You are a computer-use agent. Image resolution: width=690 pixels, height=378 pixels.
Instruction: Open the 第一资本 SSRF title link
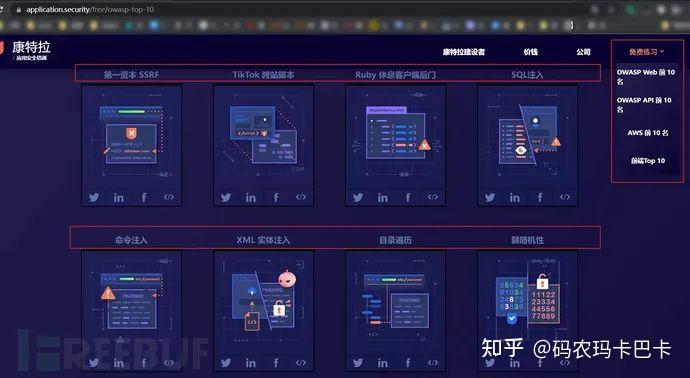131,75
